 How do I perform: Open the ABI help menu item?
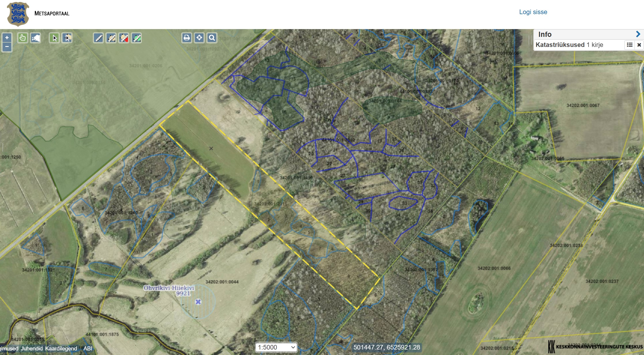(88, 348)
